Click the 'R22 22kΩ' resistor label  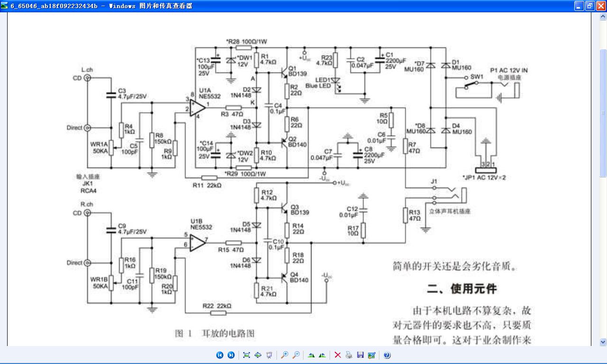point(217,306)
